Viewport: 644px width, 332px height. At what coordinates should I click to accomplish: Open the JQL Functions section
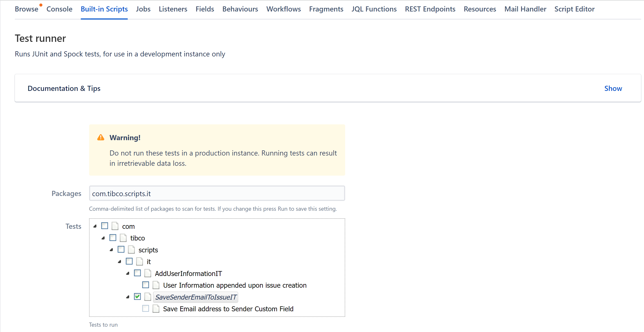pyautogui.click(x=374, y=9)
